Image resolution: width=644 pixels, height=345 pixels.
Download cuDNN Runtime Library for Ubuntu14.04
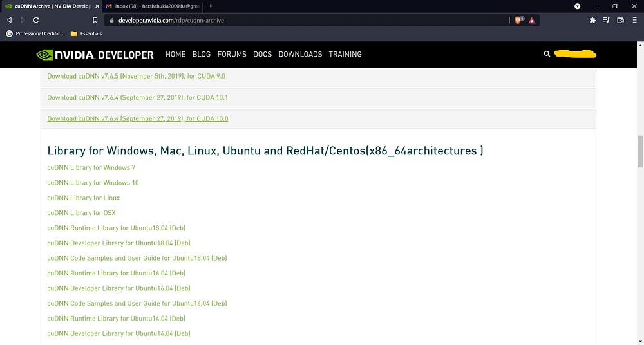(116, 319)
